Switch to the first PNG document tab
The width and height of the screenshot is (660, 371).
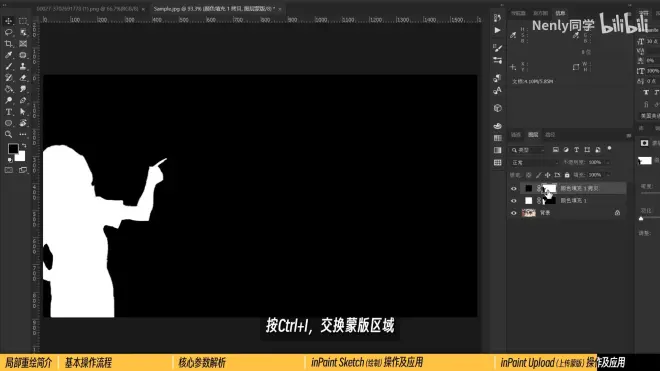point(88,9)
